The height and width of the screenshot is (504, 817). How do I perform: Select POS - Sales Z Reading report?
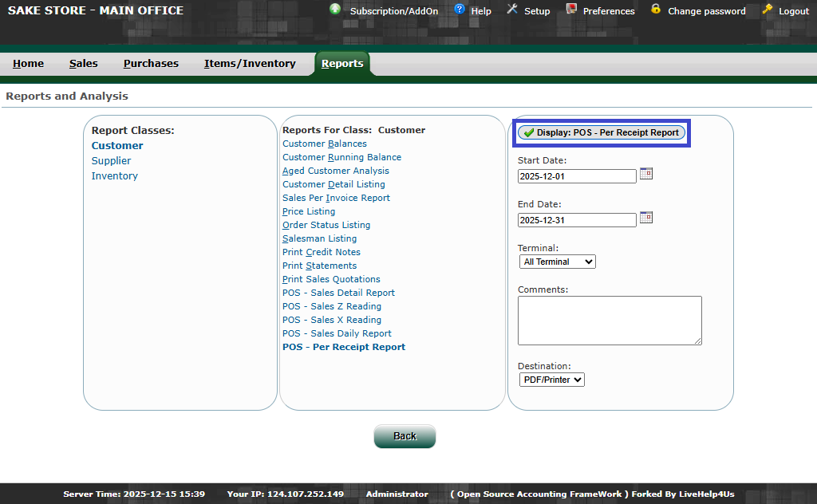pos(332,306)
